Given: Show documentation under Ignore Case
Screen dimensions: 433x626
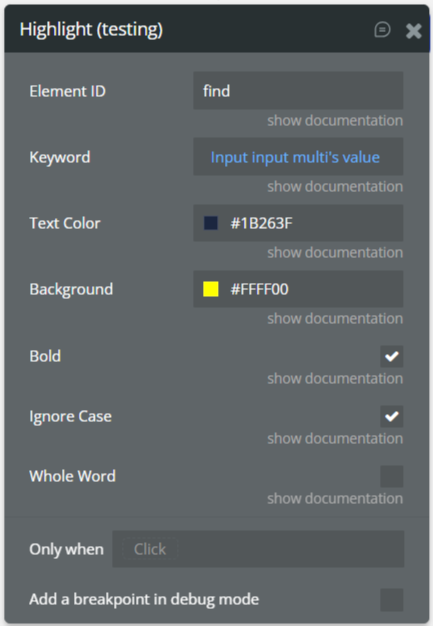Looking at the screenshot, I should tap(335, 439).
